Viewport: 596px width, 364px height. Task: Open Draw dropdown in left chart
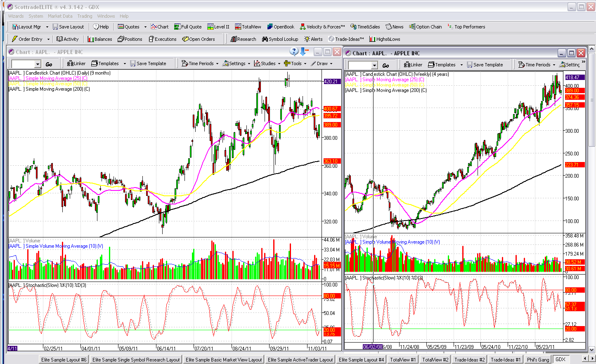click(331, 63)
